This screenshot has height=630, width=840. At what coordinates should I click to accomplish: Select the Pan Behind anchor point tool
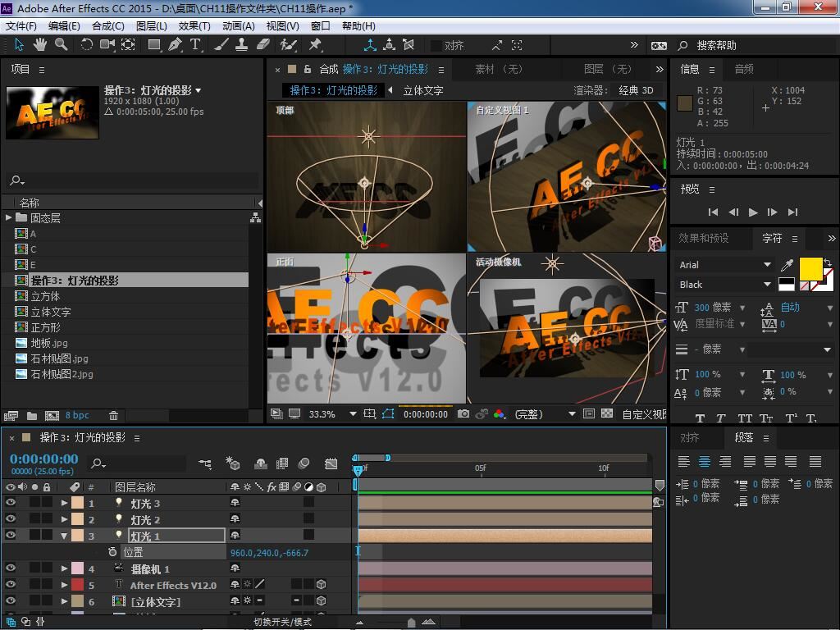tap(128, 45)
